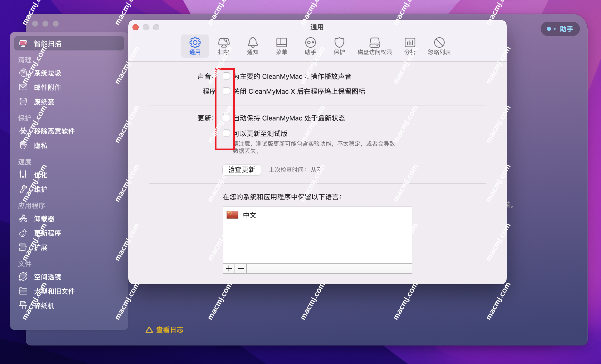601x364 pixels.
Task: Open the 通知 tab with bell icon
Action: coord(253,46)
